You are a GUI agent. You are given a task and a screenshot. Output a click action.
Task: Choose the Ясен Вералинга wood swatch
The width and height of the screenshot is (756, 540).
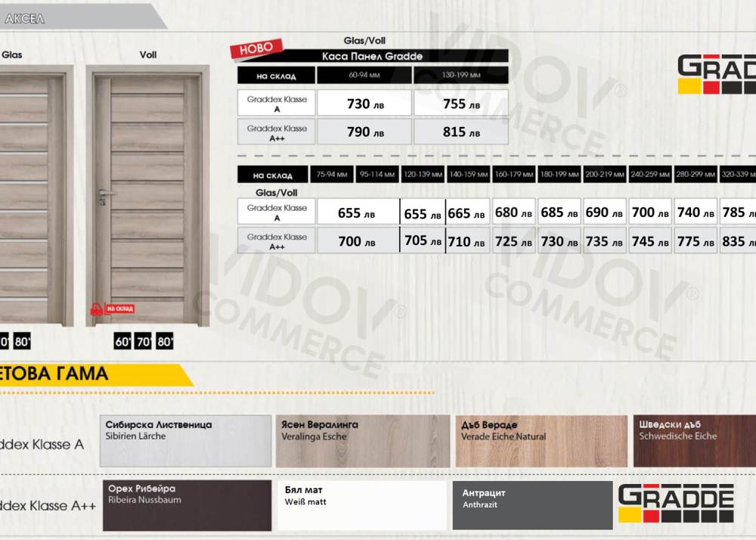[x=362, y=441]
